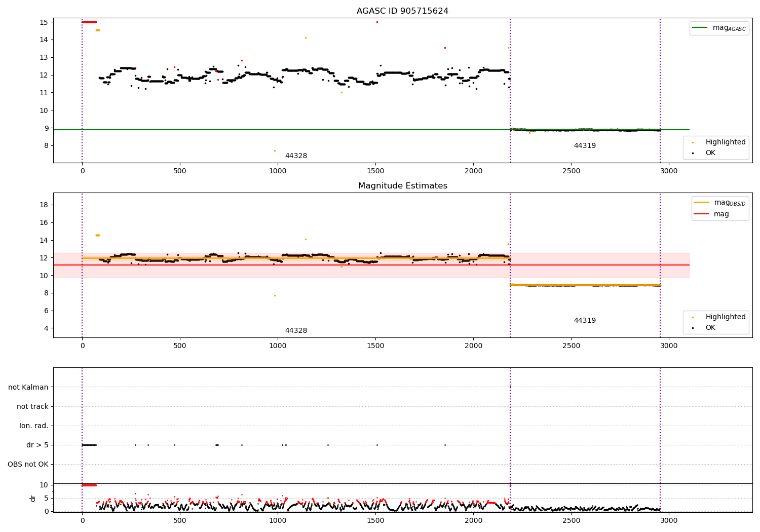The height and width of the screenshot is (532, 760).
Task: Click y-axis tick 4 of Magnitude Estimates plot
Action: (x=46, y=328)
